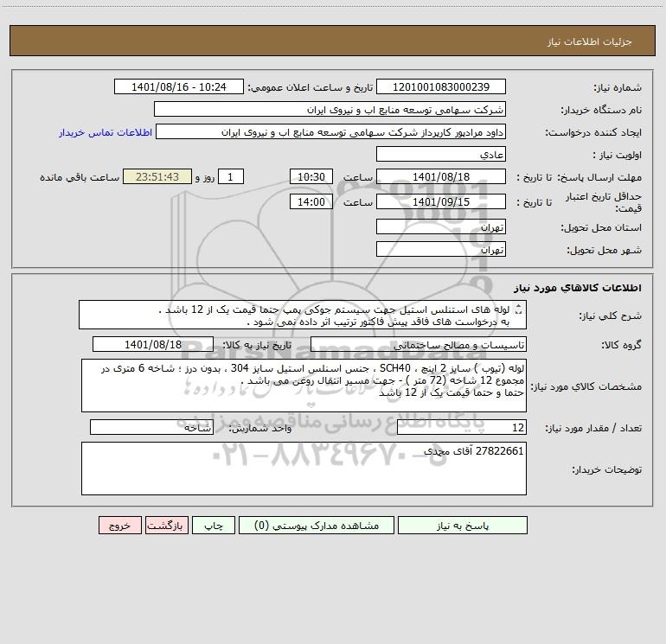Click item specifications text area
The height and width of the screenshot is (644, 666).
[304, 386]
